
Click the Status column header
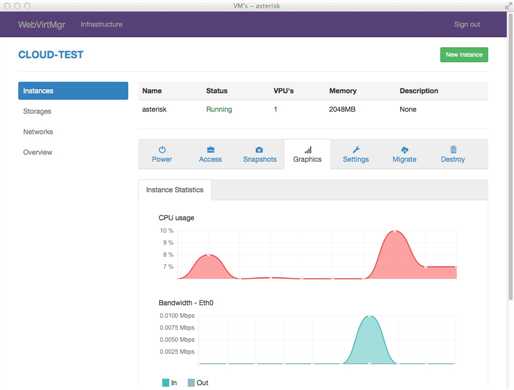pos(217,91)
